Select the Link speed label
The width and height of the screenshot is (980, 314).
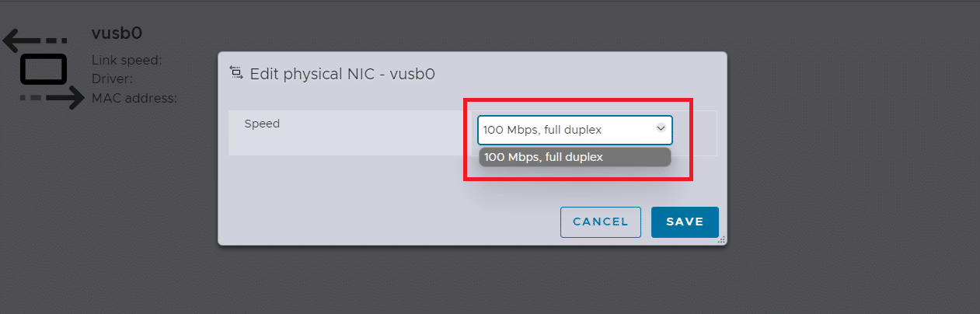127,60
